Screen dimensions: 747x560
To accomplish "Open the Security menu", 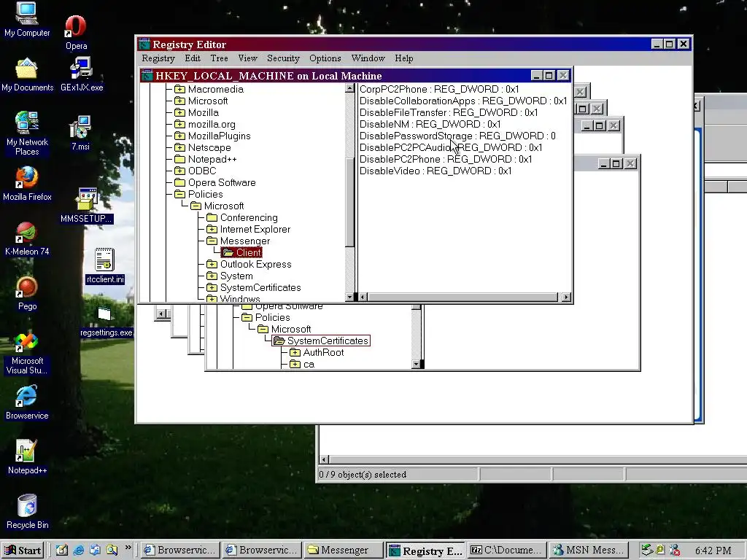I will tap(283, 58).
